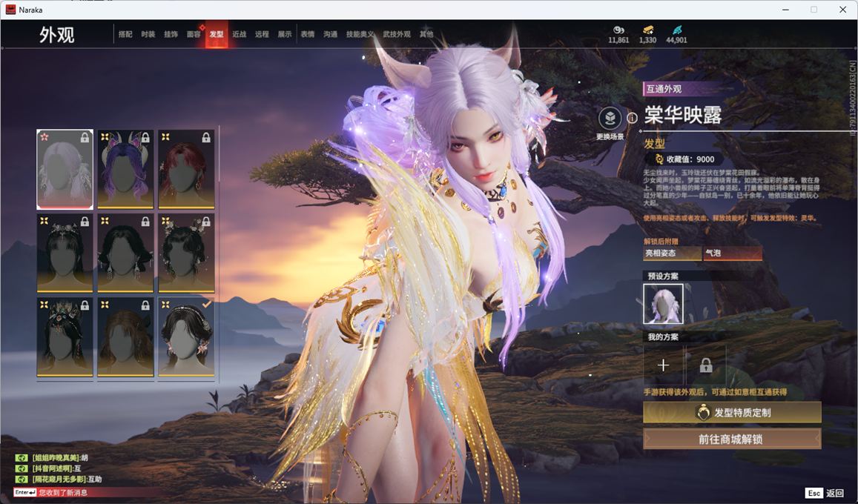Select the black hairstyle with dangling earrings

125,253
